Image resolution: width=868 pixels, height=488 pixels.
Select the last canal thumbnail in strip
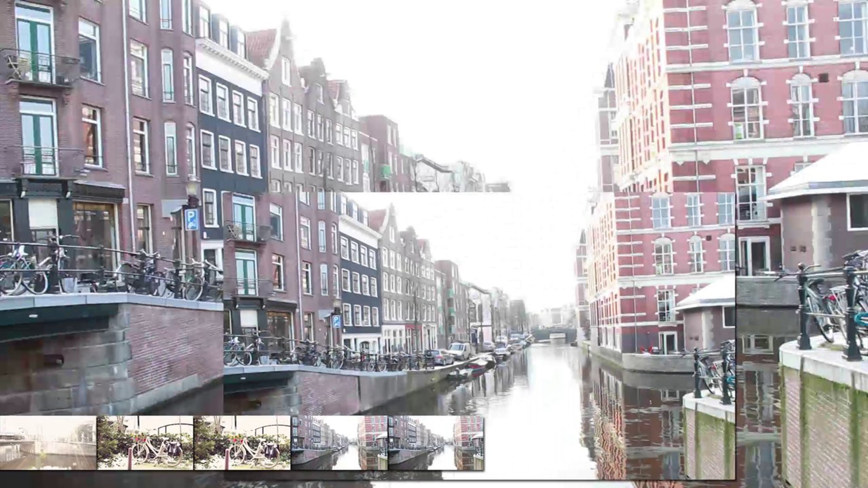click(436, 442)
